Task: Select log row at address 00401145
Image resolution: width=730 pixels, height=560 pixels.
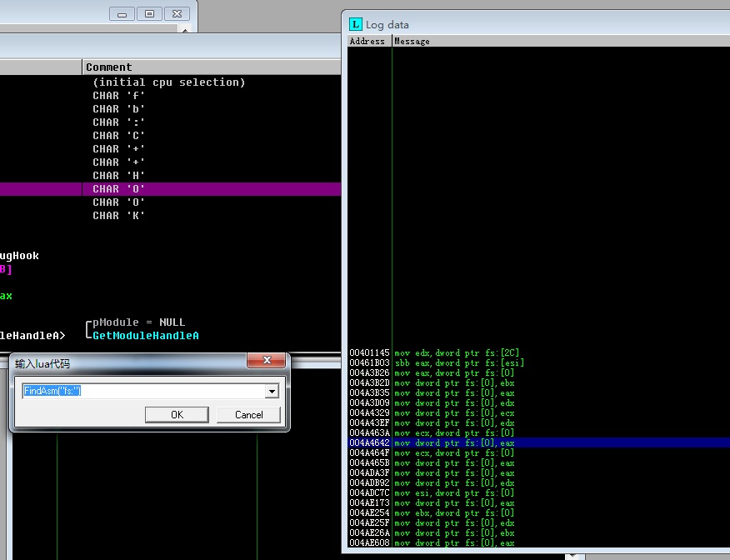Action: 538,352
